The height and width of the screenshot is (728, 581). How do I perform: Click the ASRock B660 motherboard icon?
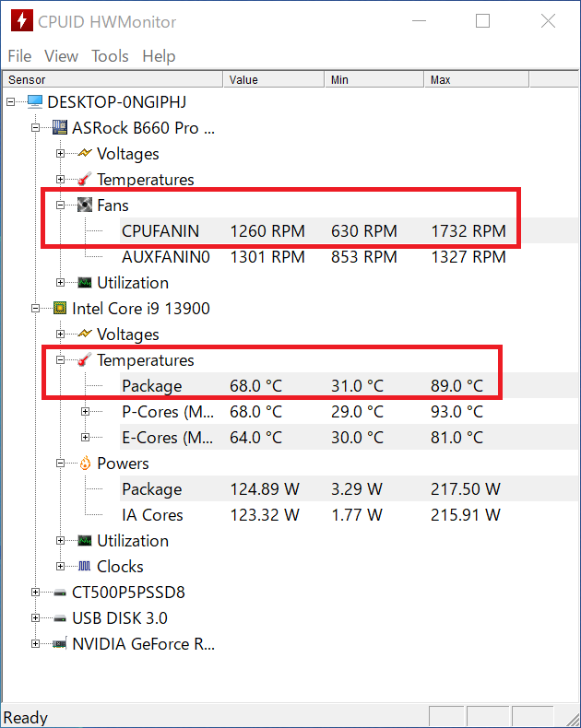60,127
